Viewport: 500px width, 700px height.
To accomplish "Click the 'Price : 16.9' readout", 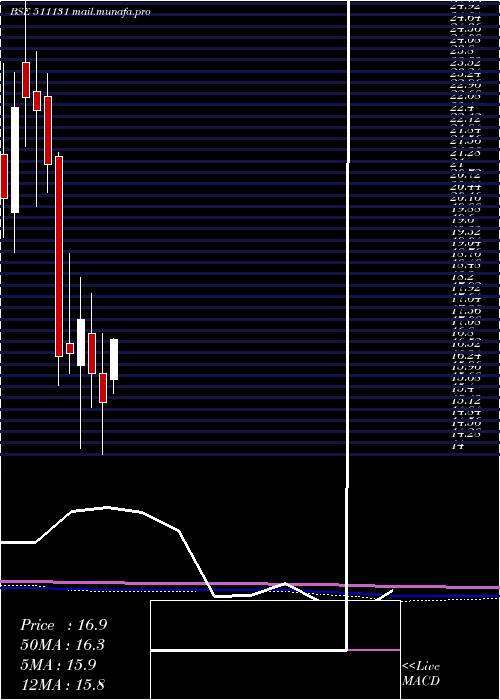I will pos(63,625).
